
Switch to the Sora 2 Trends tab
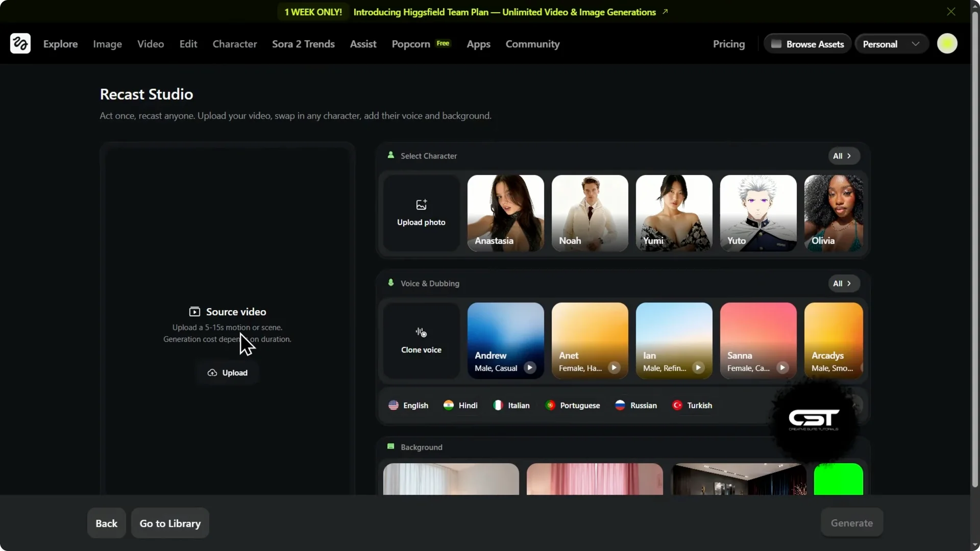click(303, 44)
